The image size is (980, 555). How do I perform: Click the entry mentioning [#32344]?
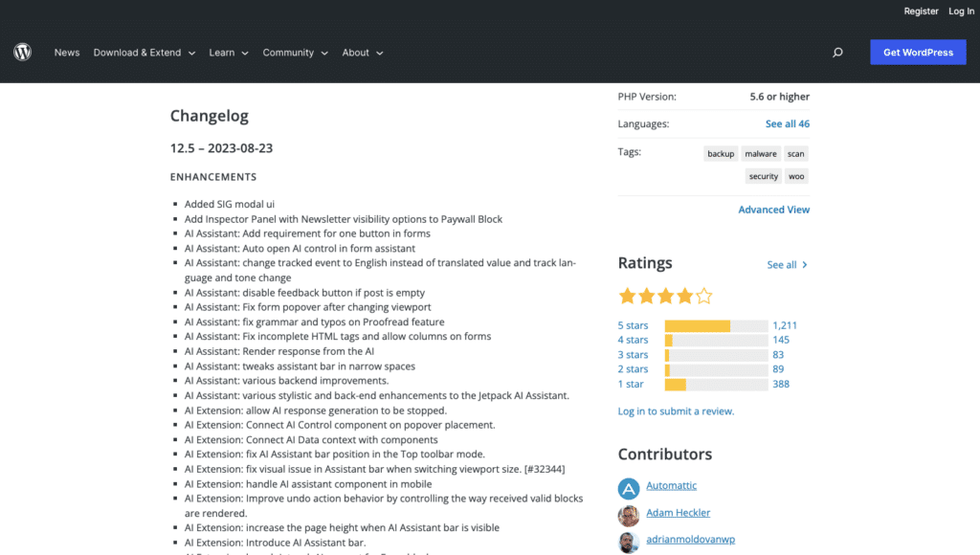pyautogui.click(x=374, y=470)
